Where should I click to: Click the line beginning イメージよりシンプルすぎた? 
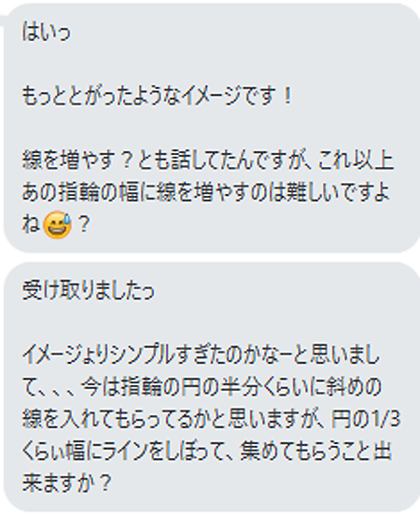(x=201, y=355)
